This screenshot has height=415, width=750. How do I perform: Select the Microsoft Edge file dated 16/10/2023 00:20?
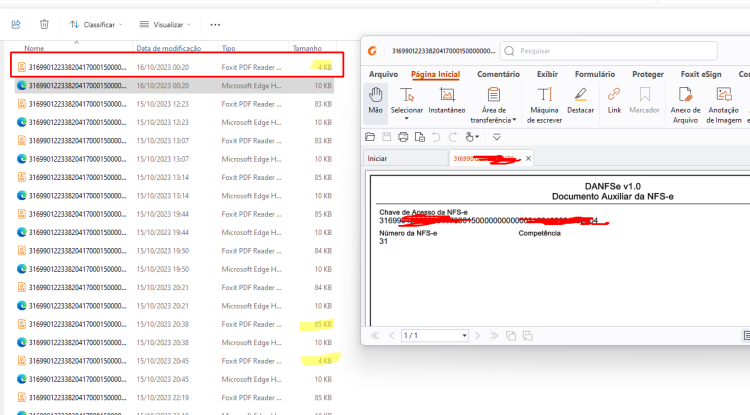pyautogui.click(x=174, y=86)
